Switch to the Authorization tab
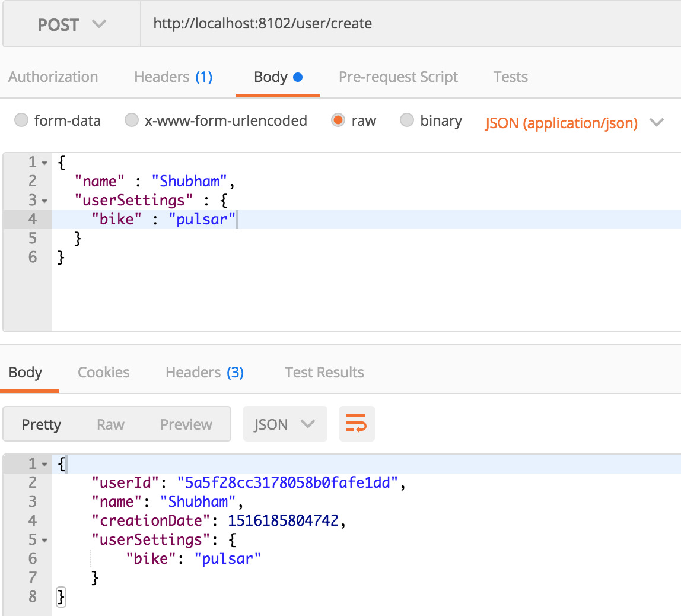681x616 pixels. 53,77
